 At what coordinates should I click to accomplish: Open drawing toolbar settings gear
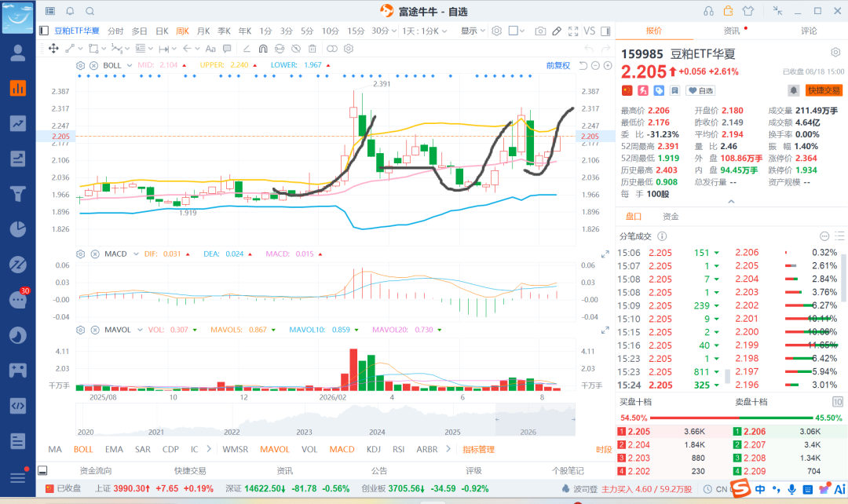tap(349, 49)
